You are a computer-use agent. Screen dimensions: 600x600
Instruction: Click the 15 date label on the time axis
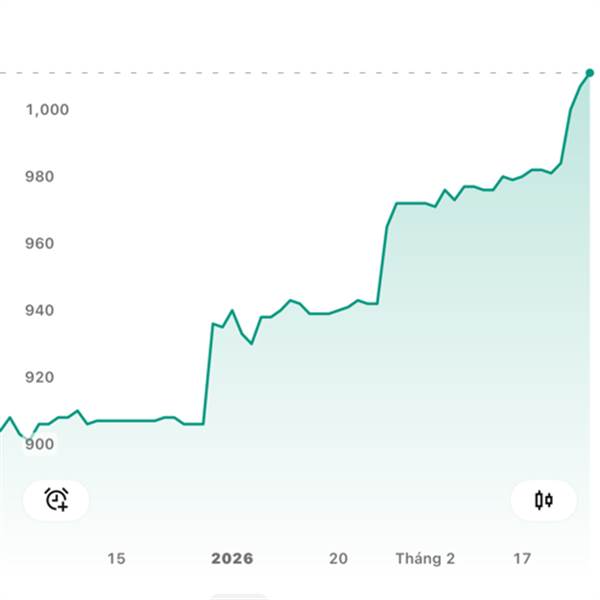116,558
